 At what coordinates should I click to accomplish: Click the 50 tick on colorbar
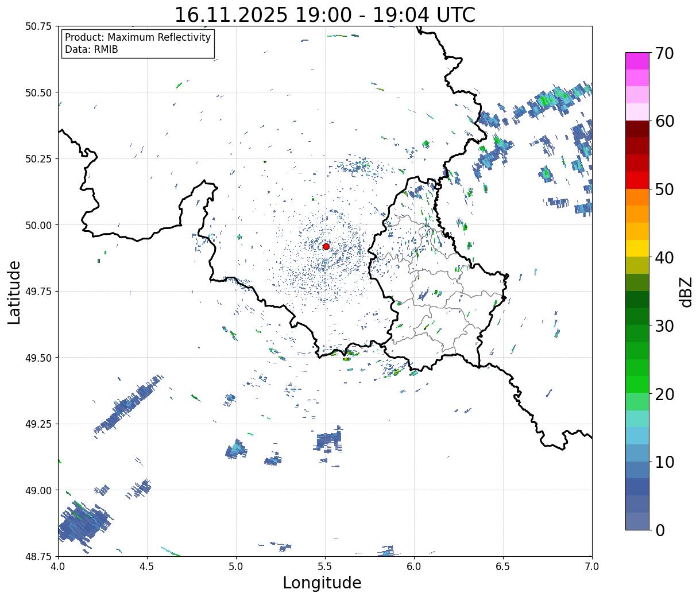tap(664, 189)
